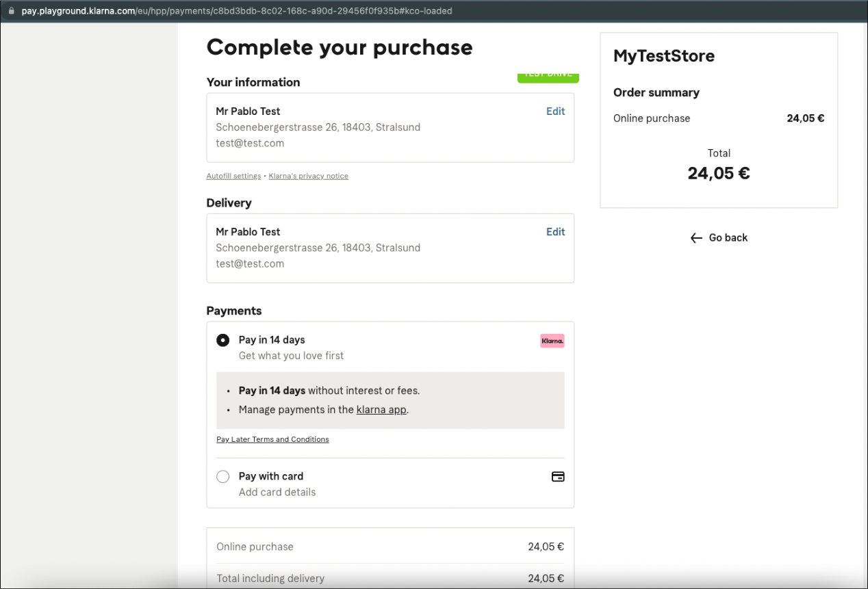Click the page URL in the address bar
This screenshot has height=589, width=868.
click(236, 11)
